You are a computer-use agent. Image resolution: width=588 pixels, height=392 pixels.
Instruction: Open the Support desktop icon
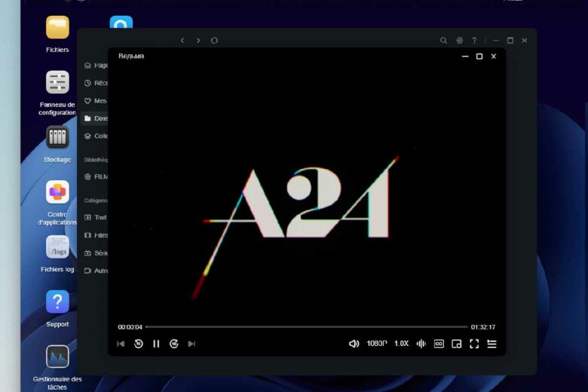57,302
